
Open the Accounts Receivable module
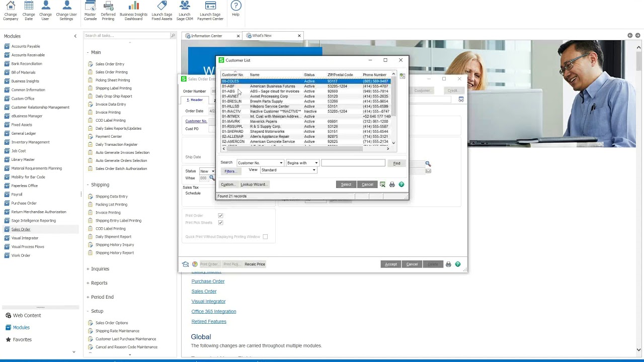[x=28, y=55]
